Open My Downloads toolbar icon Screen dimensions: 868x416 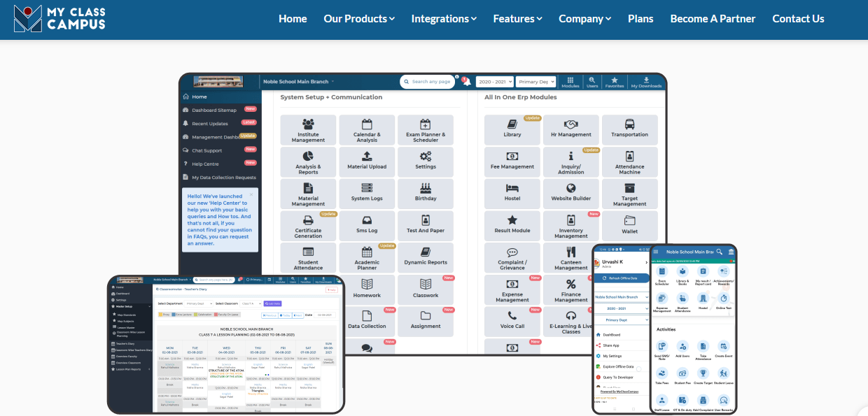[x=646, y=82]
